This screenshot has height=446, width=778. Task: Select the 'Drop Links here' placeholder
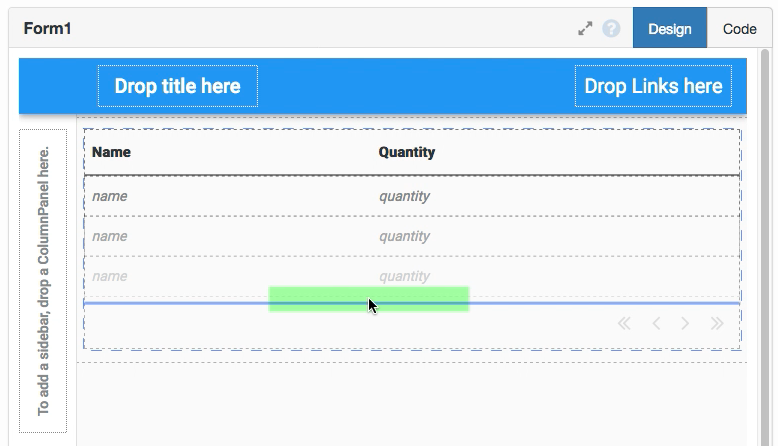[x=653, y=86]
